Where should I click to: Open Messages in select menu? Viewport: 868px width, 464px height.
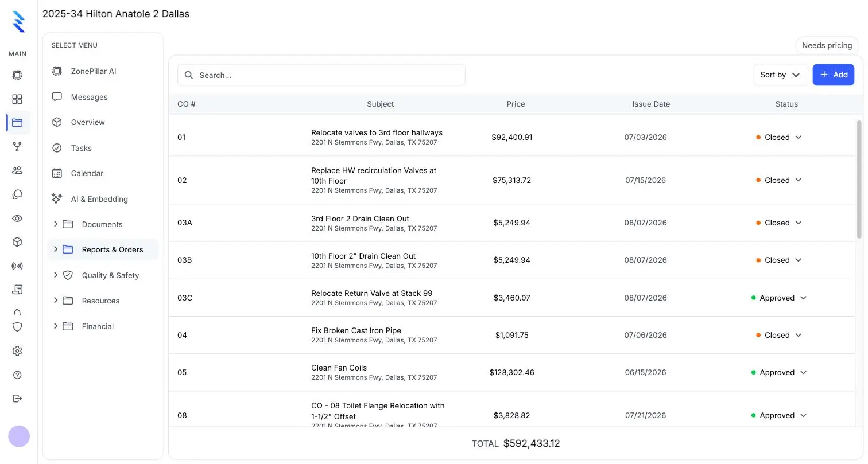tap(103, 97)
